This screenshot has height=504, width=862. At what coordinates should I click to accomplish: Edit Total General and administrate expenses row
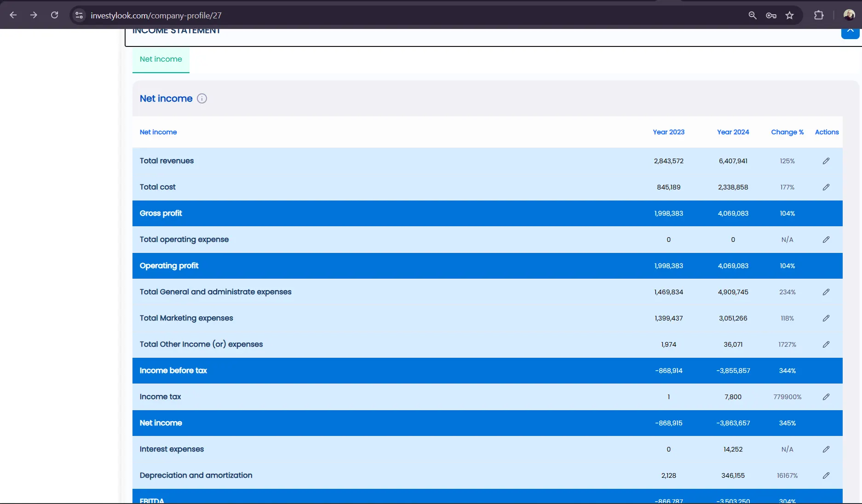tap(826, 292)
